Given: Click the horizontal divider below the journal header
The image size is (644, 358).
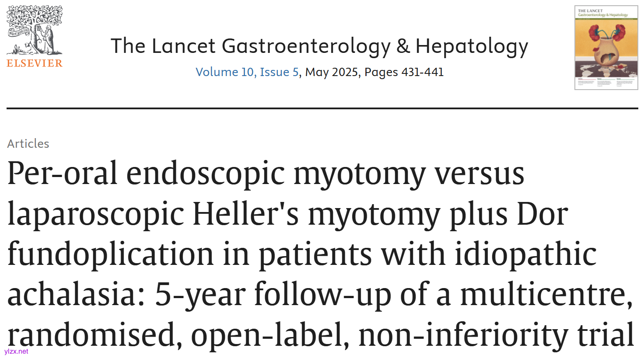Looking at the screenshot, I should [x=322, y=108].
